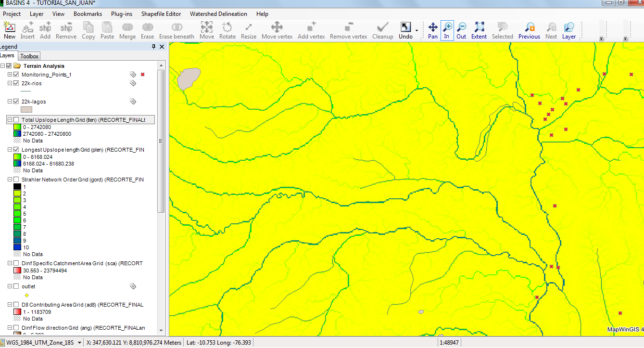Toggle visibility of 22k-lagos layer
644x348 pixels.
click(16, 102)
